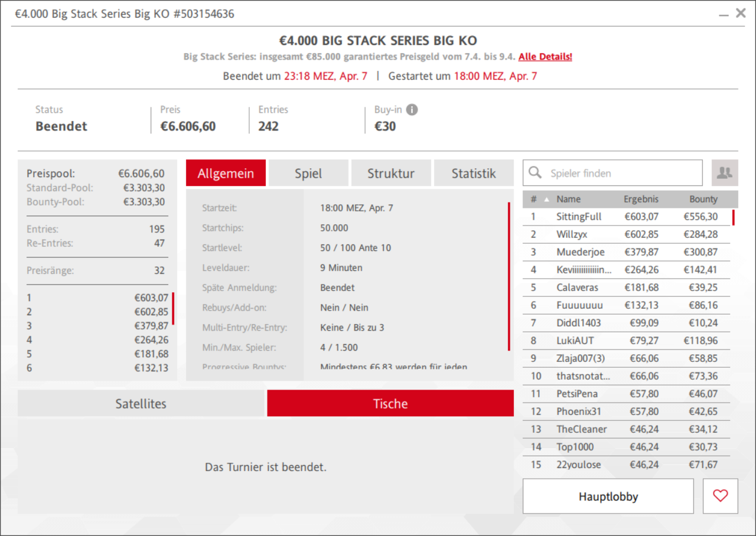Select the thatsnotat... player row
The image size is (756, 536).
tap(627, 376)
